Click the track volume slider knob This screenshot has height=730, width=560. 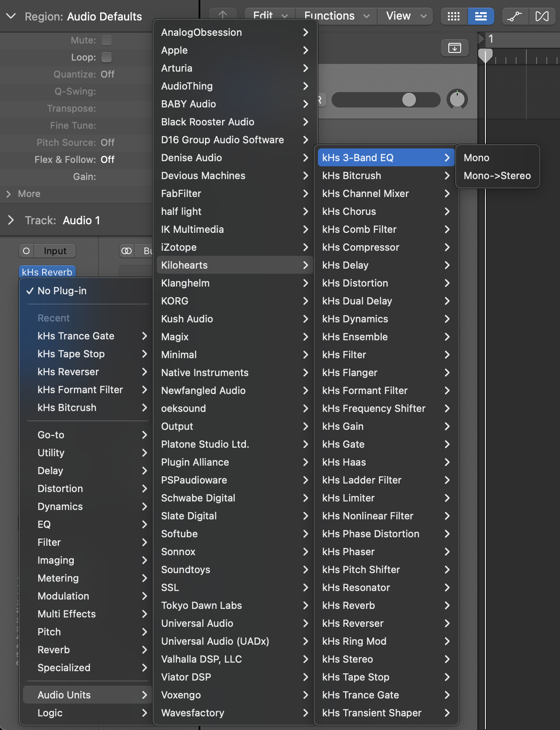(409, 100)
